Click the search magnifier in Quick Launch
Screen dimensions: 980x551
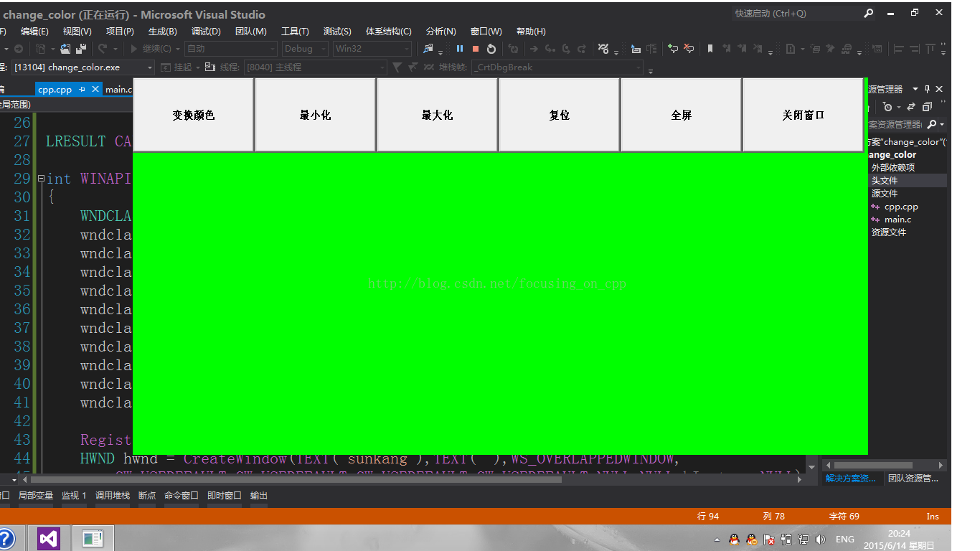pyautogui.click(x=868, y=14)
